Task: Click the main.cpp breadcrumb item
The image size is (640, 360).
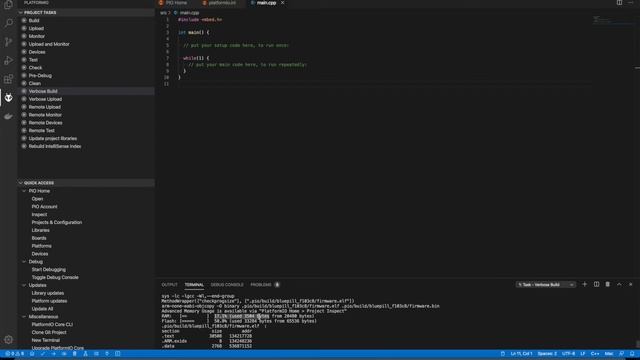Action: pos(189,13)
